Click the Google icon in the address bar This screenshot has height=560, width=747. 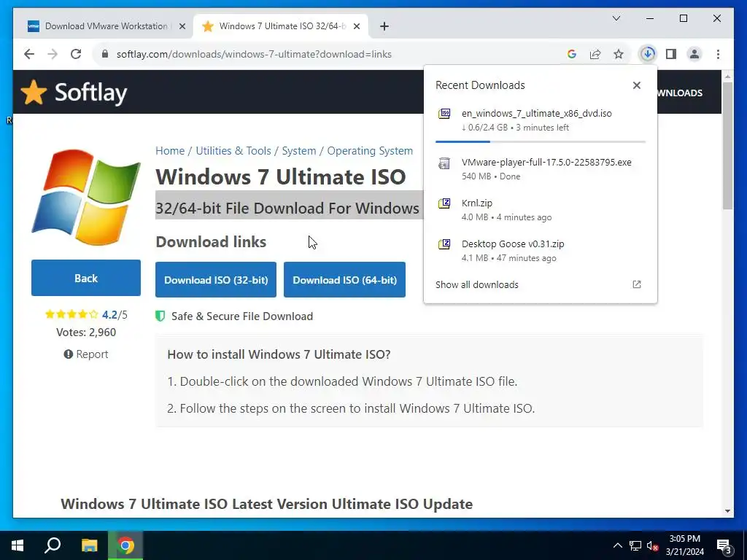point(572,54)
